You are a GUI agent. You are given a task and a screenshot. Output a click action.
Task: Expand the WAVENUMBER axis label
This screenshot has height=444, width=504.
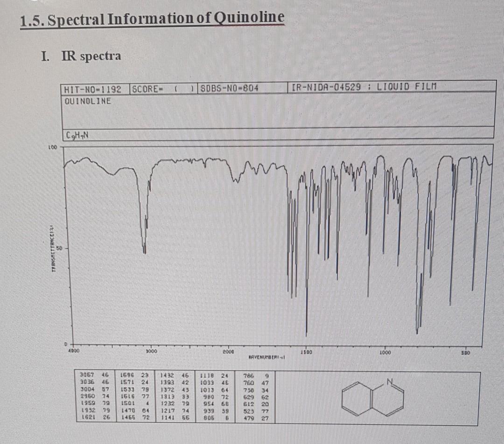267,357
